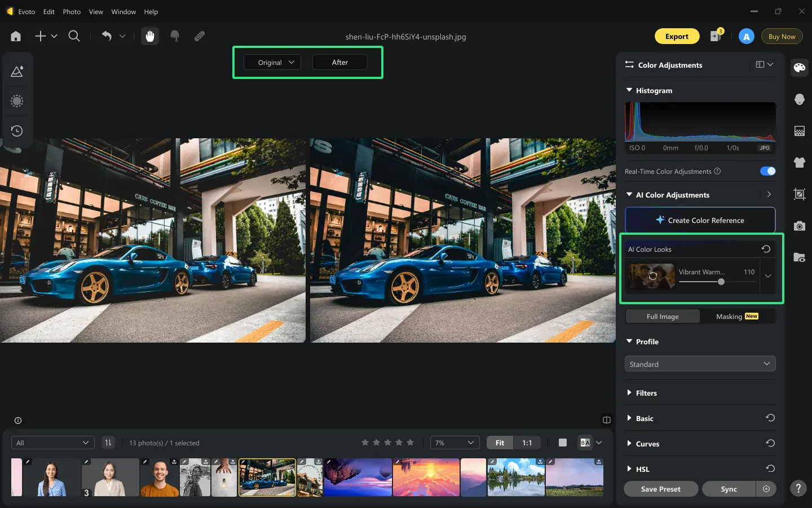Viewport: 812px width, 508px height.
Task: Switch to Color Adjustments palette panel
Action: pos(799,68)
